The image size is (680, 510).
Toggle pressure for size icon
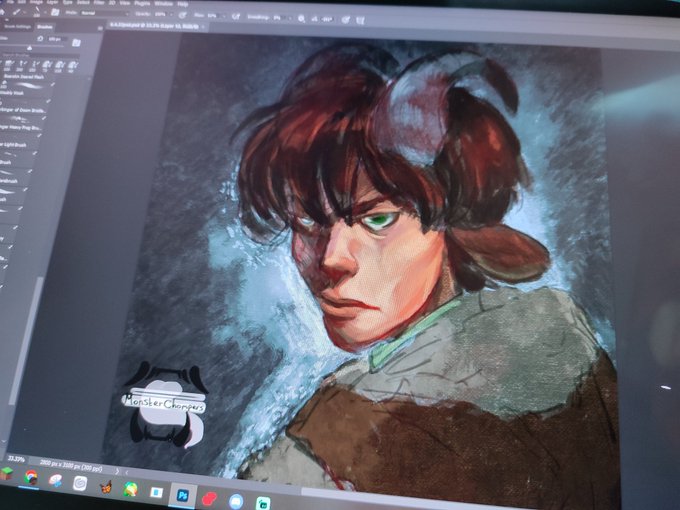tap(346, 20)
